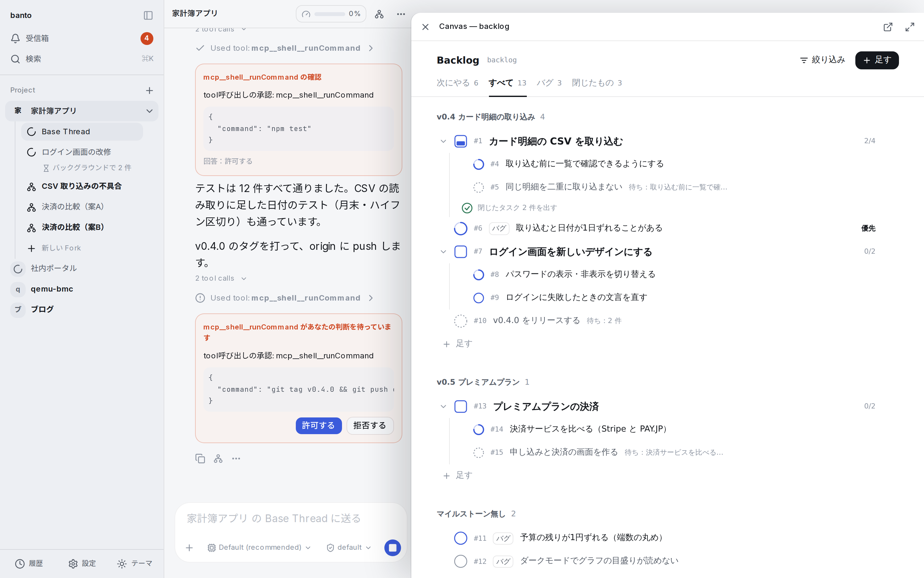Screen dimensions: 924x578
Task: Open the message more actions ellipsis
Action: (x=236, y=458)
